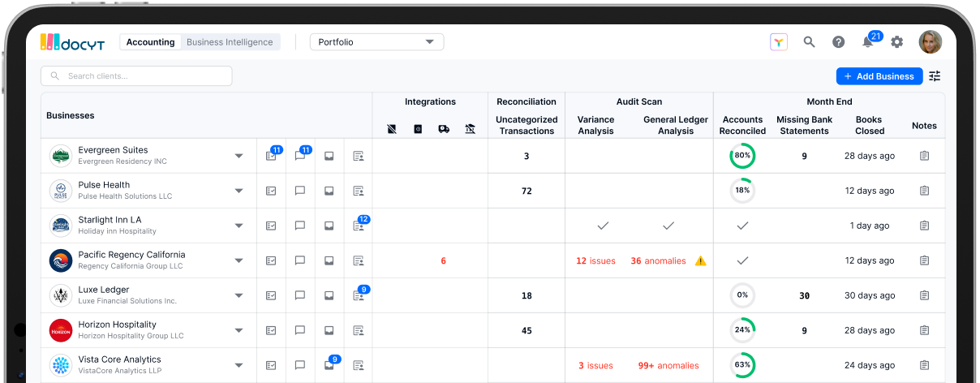Open notifications bell with 21 badge
The height and width of the screenshot is (383, 980).
tap(870, 41)
